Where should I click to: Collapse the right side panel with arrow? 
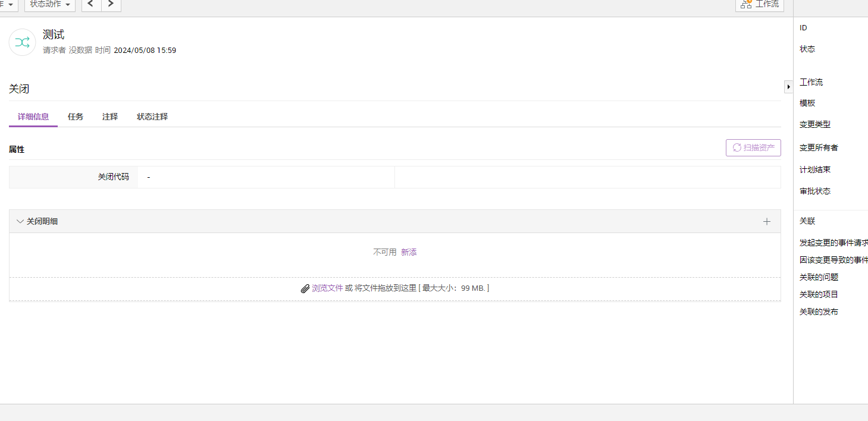point(788,87)
